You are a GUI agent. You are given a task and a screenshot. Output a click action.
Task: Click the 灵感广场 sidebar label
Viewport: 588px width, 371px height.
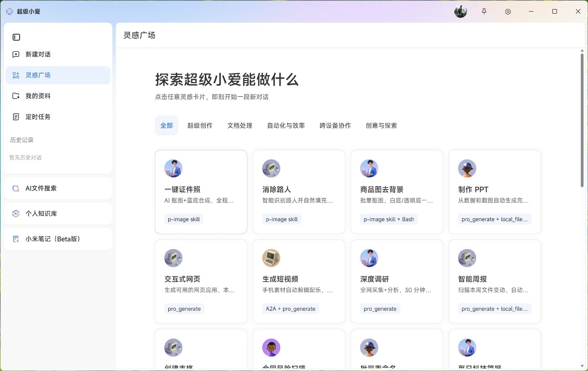pyautogui.click(x=38, y=75)
